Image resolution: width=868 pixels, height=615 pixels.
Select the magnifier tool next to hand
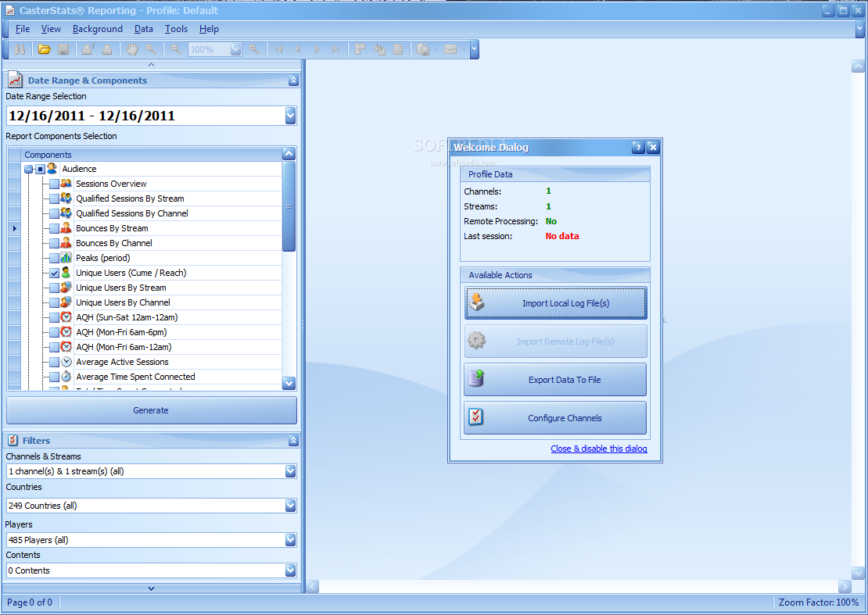[151, 49]
